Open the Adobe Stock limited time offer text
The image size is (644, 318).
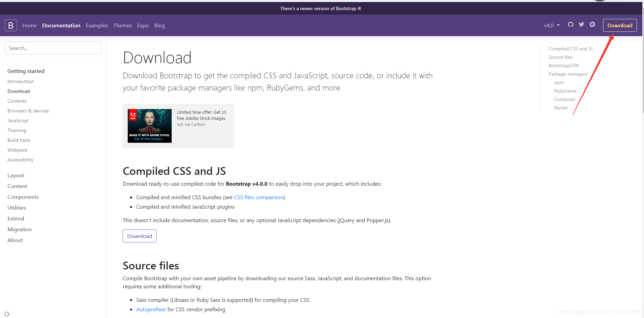pos(201,115)
